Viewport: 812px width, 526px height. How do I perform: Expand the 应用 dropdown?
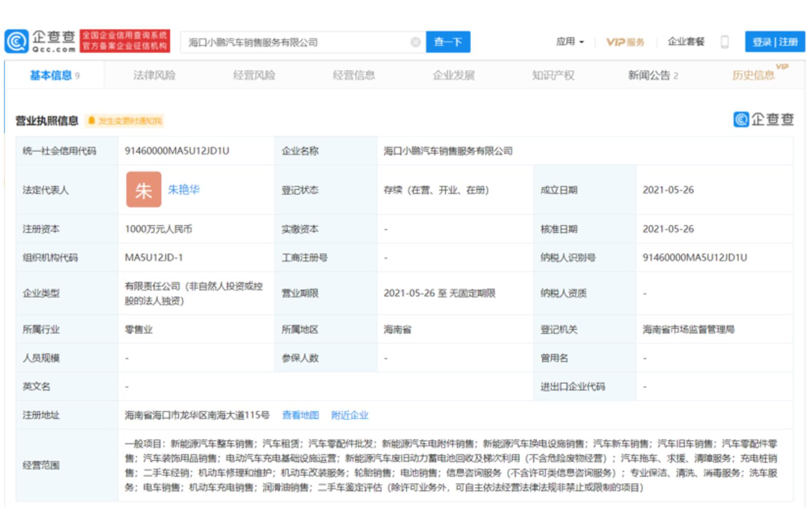(570, 42)
